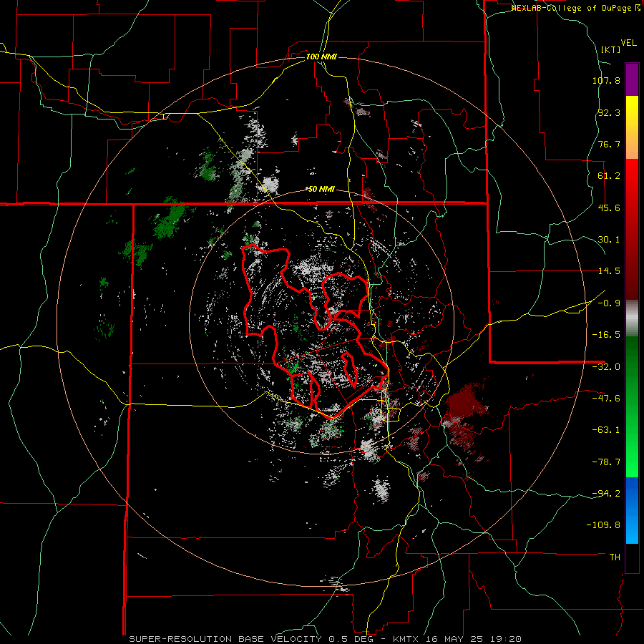Click the 100 NMI range ring label

[x=321, y=57]
